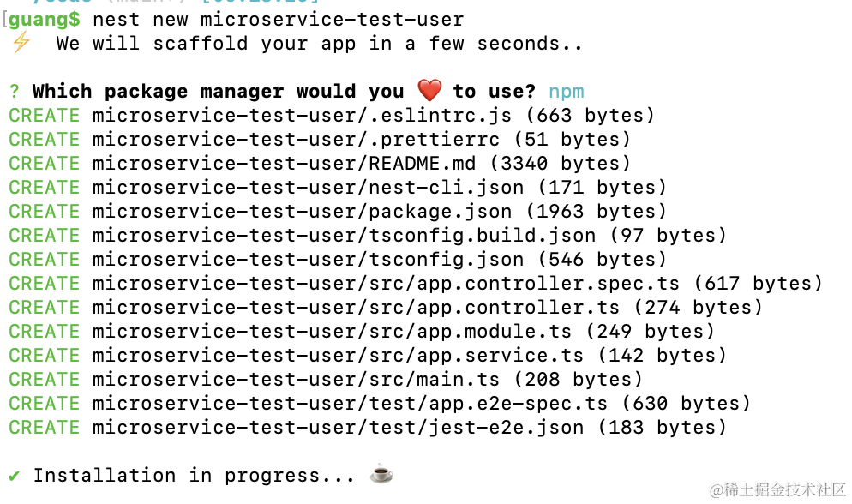Screen dimensions: 852x504
Task: Click the Juejin watermark in the corner
Action: (x=777, y=489)
